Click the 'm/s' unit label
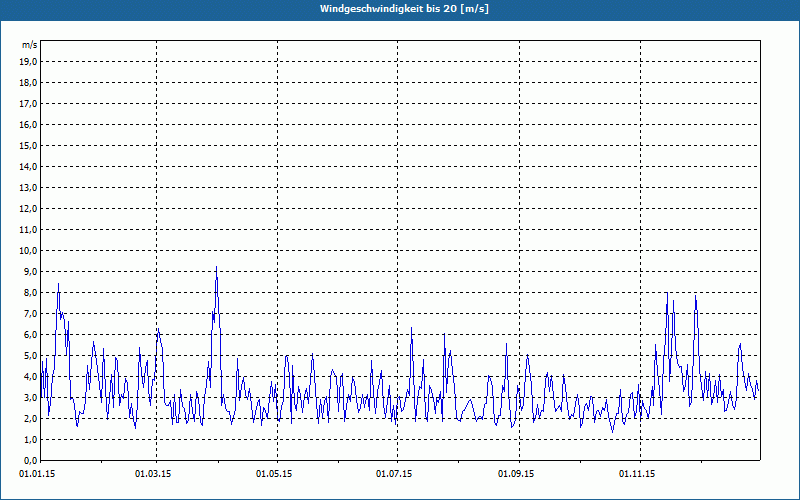 [x=30, y=45]
